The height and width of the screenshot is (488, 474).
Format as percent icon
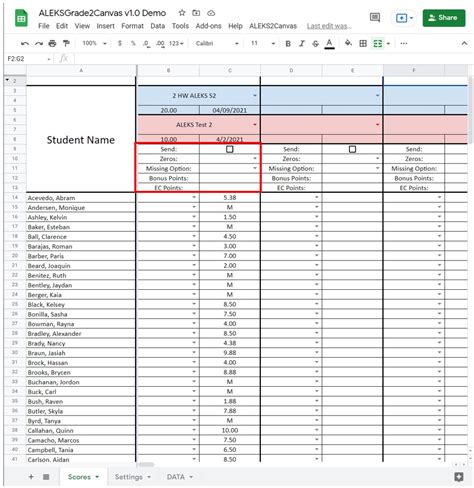pyautogui.click(x=133, y=43)
